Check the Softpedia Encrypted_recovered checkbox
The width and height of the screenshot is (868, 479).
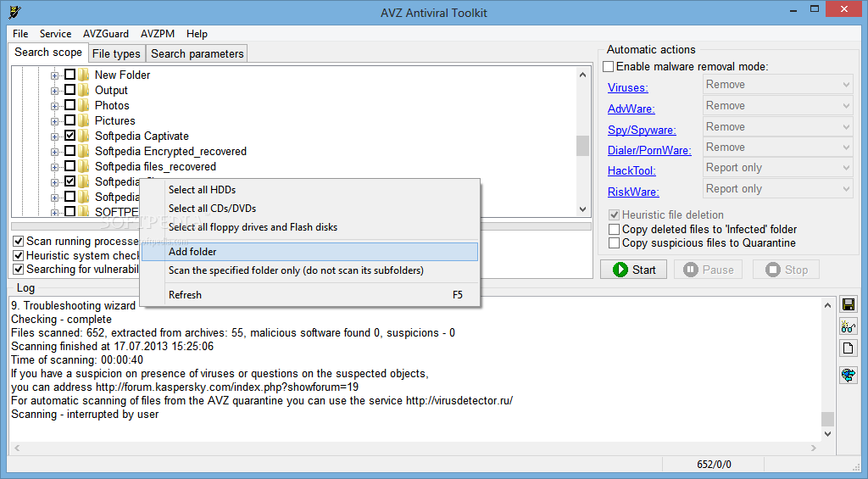pyautogui.click(x=70, y=151)
